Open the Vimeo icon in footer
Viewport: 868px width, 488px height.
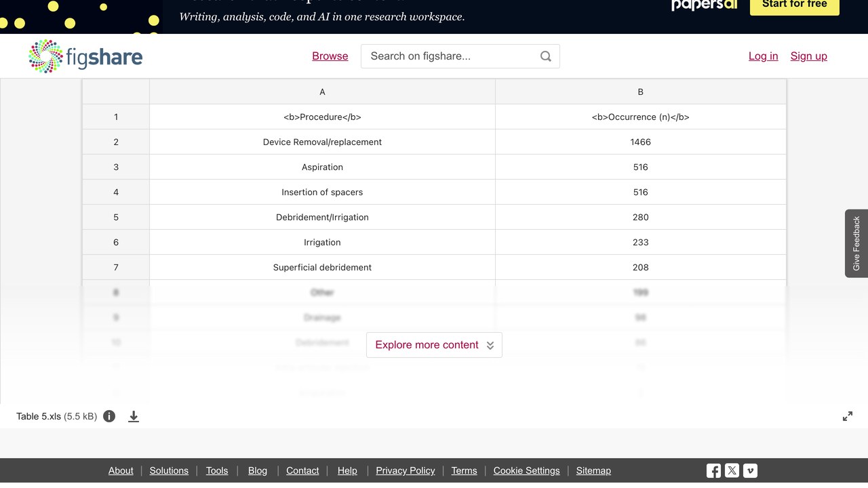[x=750, y=470]
